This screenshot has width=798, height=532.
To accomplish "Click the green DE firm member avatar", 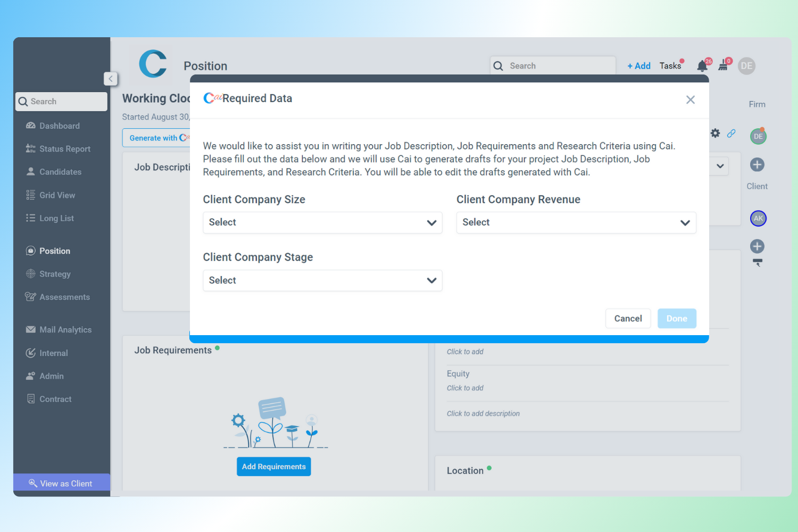I will pyautogui.click(x=758, y=137).
